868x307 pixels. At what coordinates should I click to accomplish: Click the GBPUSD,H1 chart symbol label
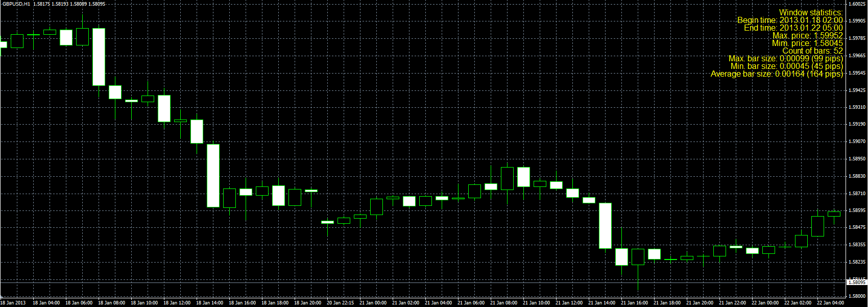point(16,4)
